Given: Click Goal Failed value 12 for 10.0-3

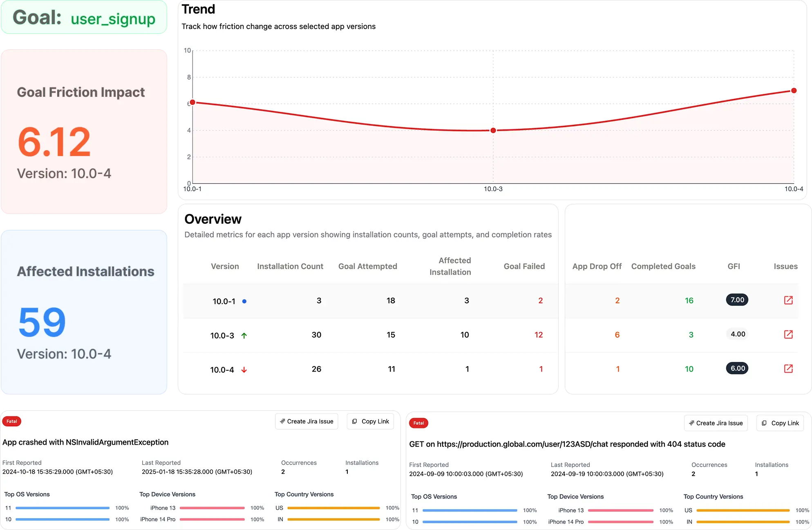Looking at the screenshot, I should [539, 335].
